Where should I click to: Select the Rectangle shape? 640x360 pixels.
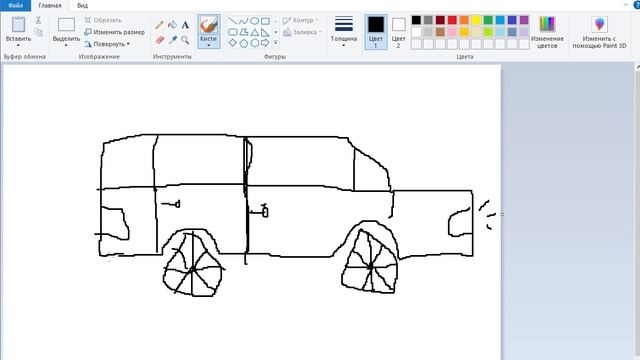(265, 21)
